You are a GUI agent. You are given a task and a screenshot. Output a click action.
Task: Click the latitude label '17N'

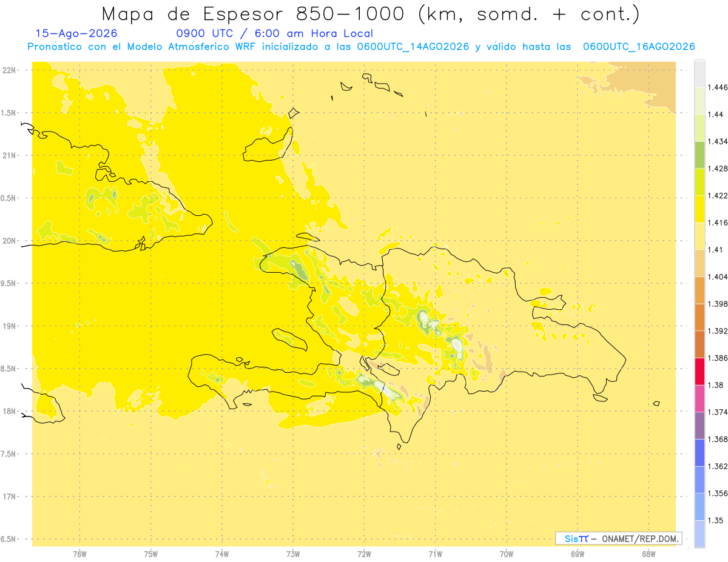tap(9, 497)
